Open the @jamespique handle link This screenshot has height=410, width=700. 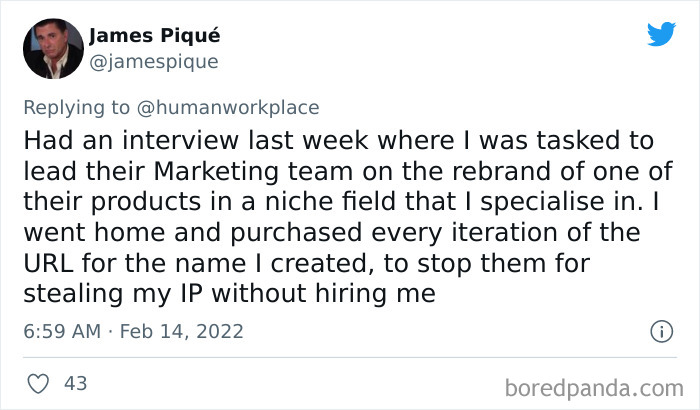pos(153,61)
